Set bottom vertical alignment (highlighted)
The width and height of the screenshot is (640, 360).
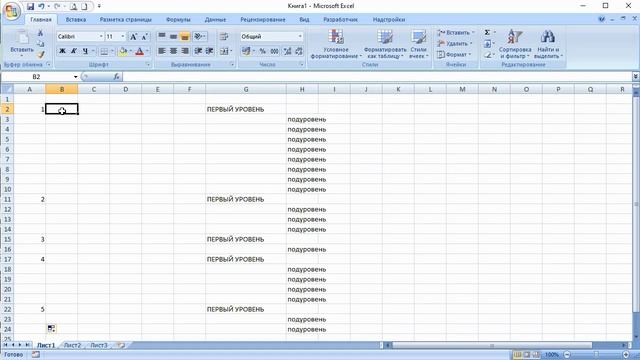point(185,36)
